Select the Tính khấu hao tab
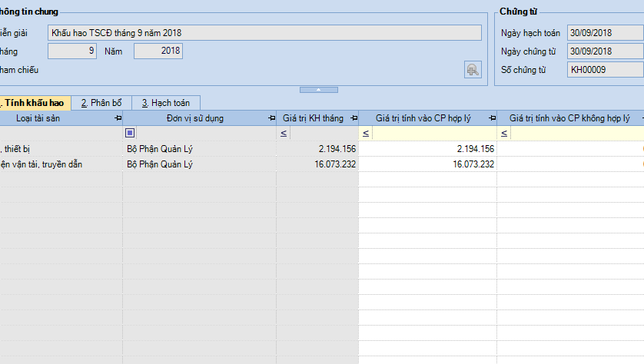Viewport: 644px width, 364px height. 34,103
